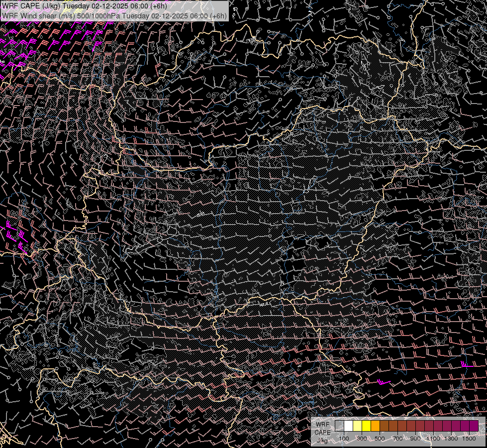
Task: Click the legend value 1100
Action: click(x=433, y=439)
